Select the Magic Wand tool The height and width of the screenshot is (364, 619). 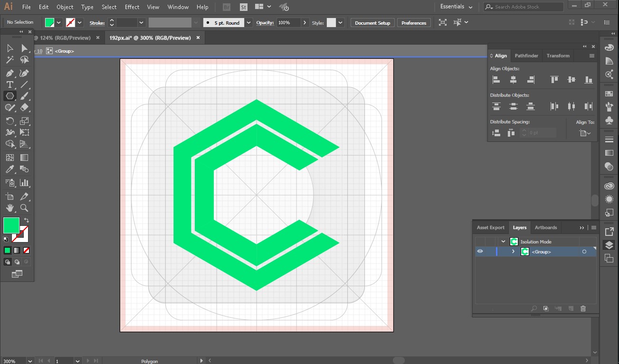(x=10, y=60)
